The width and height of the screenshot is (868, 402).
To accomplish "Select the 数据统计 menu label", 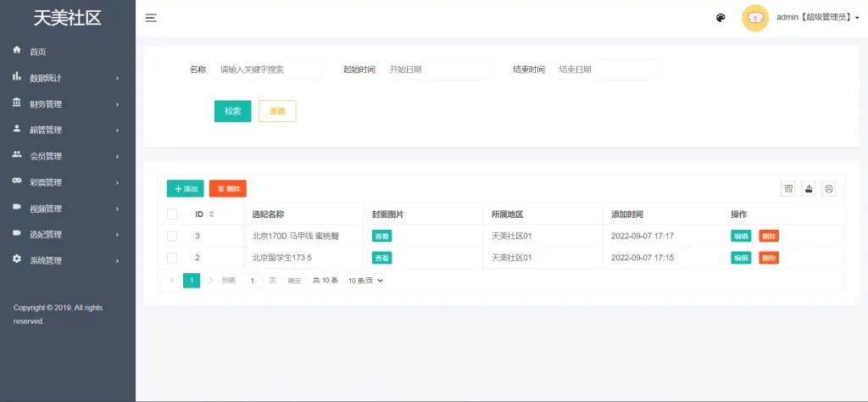I will coord(46,79).
